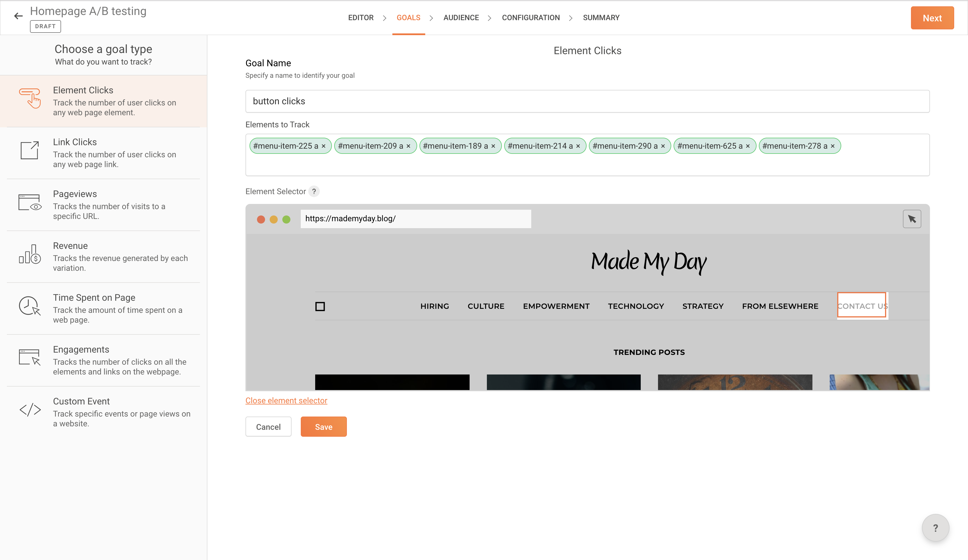968x560 pixels.
Task: Select the Custom Event code icon
Action: coord(30,409)
